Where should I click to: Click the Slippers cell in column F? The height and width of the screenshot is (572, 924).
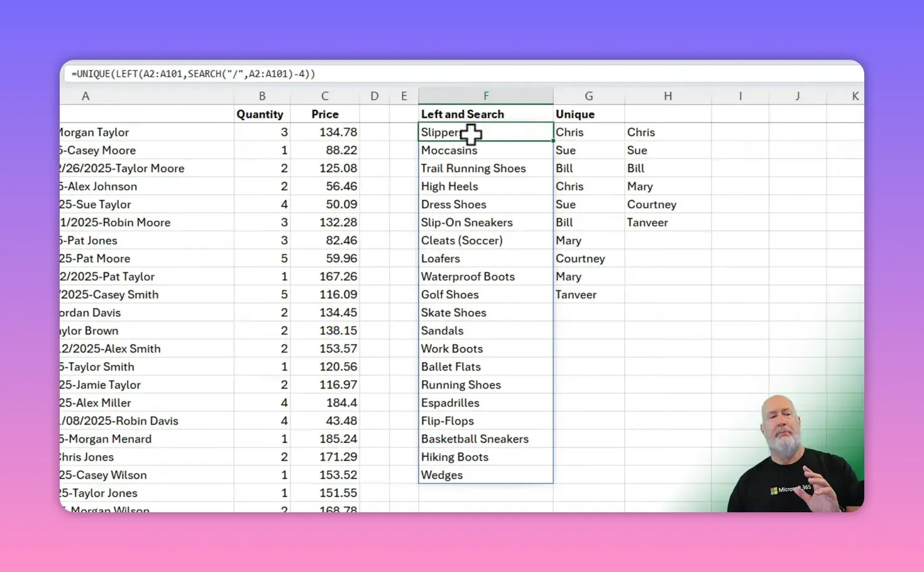click(440, 132)
